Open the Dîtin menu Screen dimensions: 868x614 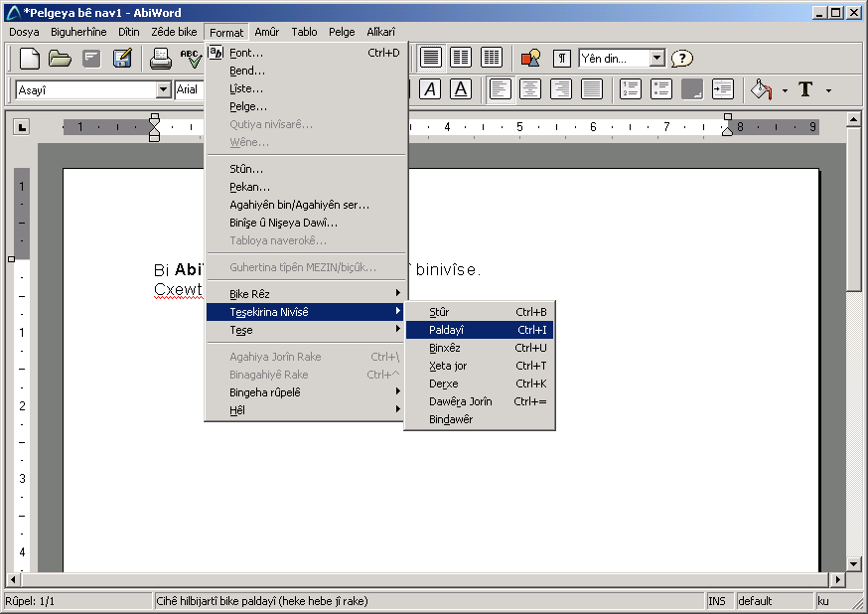click(129, 32)
